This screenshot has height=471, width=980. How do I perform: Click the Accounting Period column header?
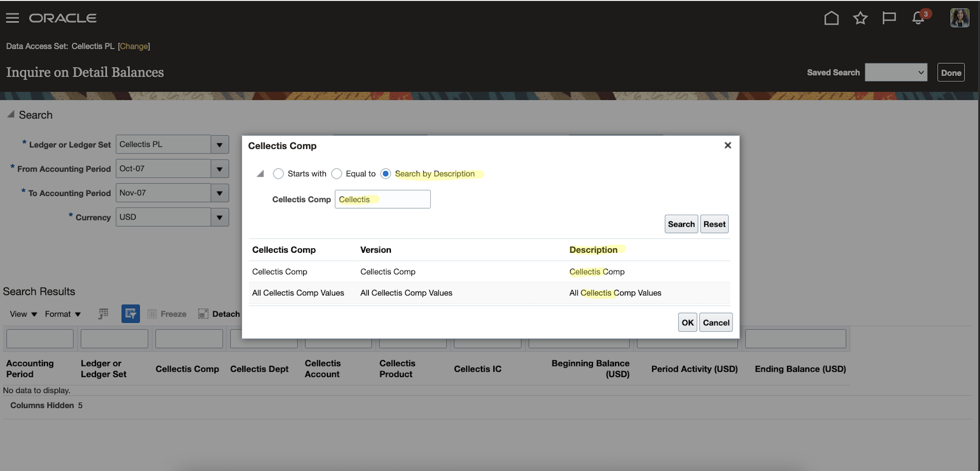(30, 369)
